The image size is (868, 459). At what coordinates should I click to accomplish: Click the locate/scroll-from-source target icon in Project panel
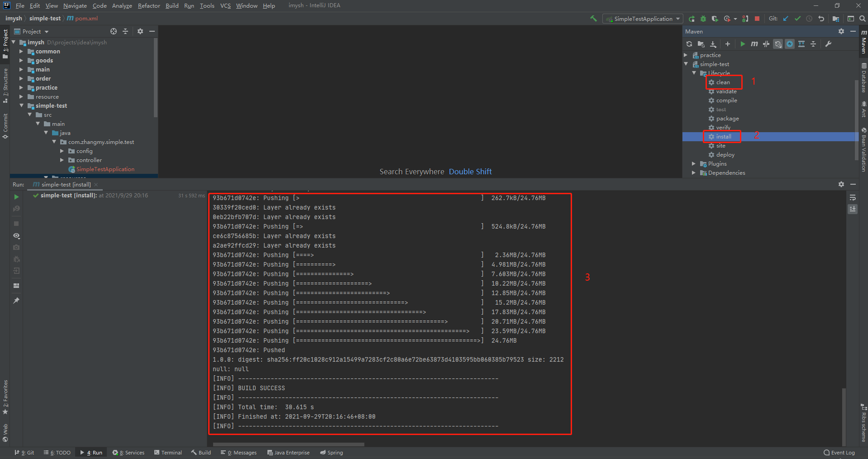coord(114,31)
